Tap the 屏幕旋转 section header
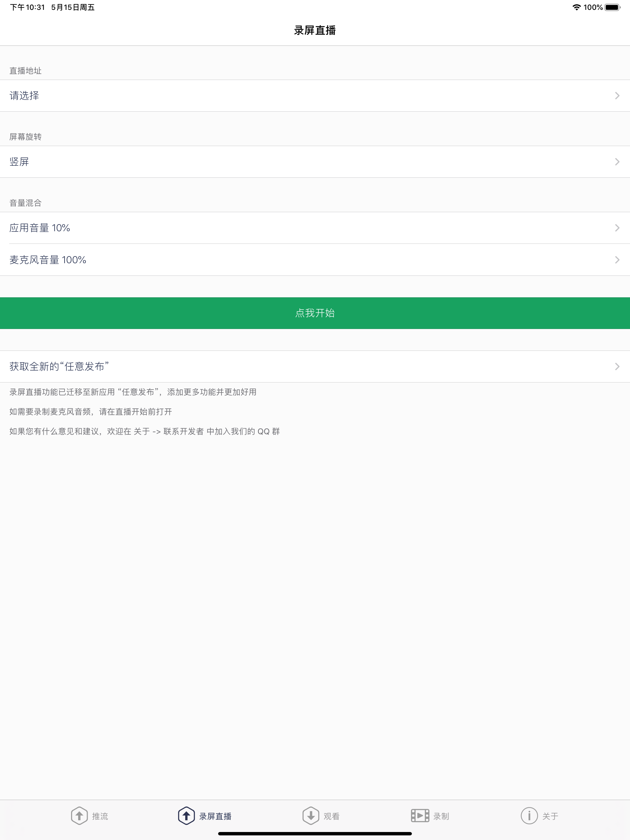Viewport: 630px width, 840px height. [x=26, y=137]
